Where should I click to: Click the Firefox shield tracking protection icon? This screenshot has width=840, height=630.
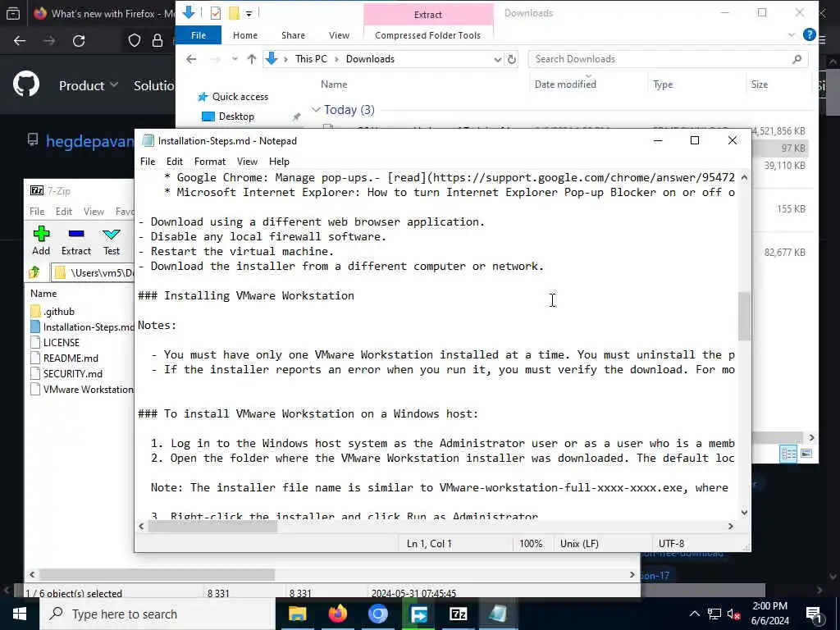(x=135, y=41)
